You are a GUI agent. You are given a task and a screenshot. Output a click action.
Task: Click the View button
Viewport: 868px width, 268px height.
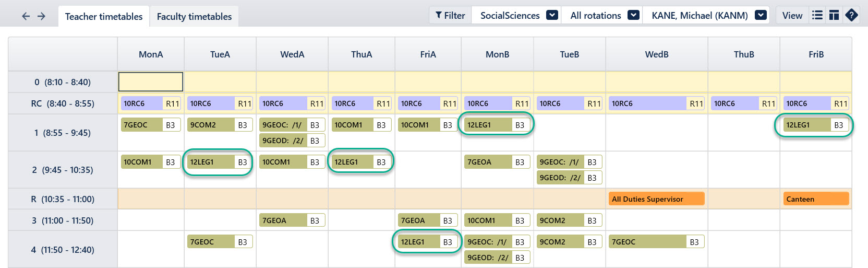(792, 16)
